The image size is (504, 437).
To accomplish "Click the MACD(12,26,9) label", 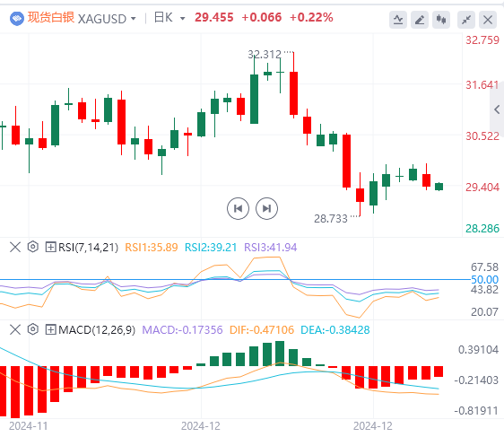I will tap(97, 330).
